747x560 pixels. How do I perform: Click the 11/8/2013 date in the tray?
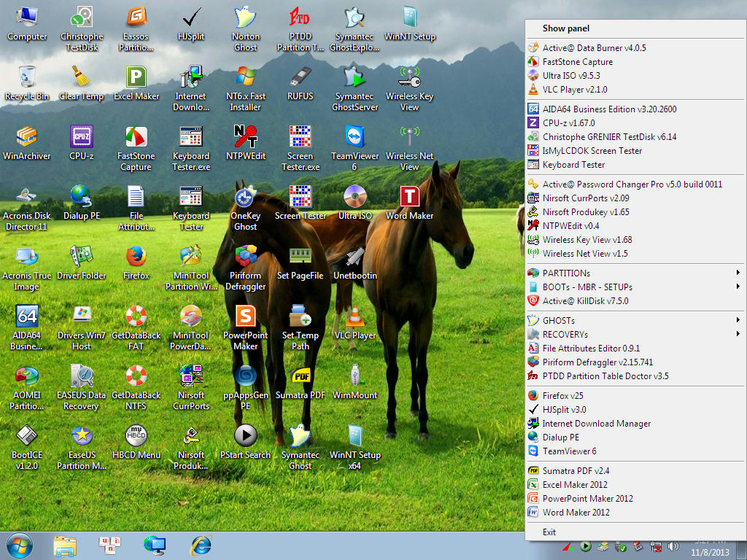[x=710, y=553]
